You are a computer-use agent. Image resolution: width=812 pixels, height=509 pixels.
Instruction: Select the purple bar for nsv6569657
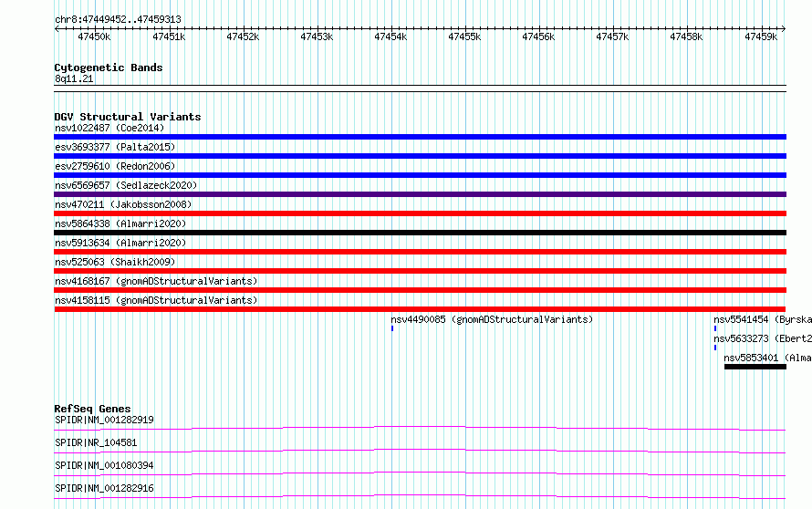[420, 194]
